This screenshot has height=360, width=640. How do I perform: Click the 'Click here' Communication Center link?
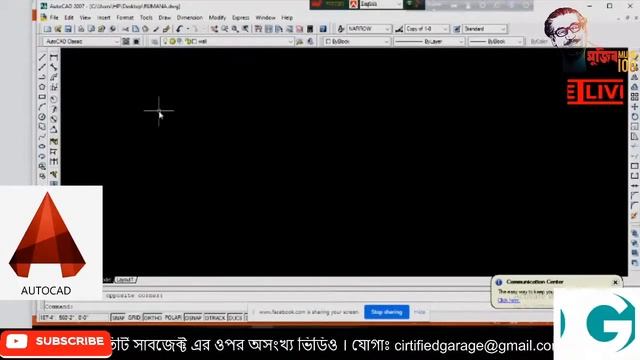point(508,300)
